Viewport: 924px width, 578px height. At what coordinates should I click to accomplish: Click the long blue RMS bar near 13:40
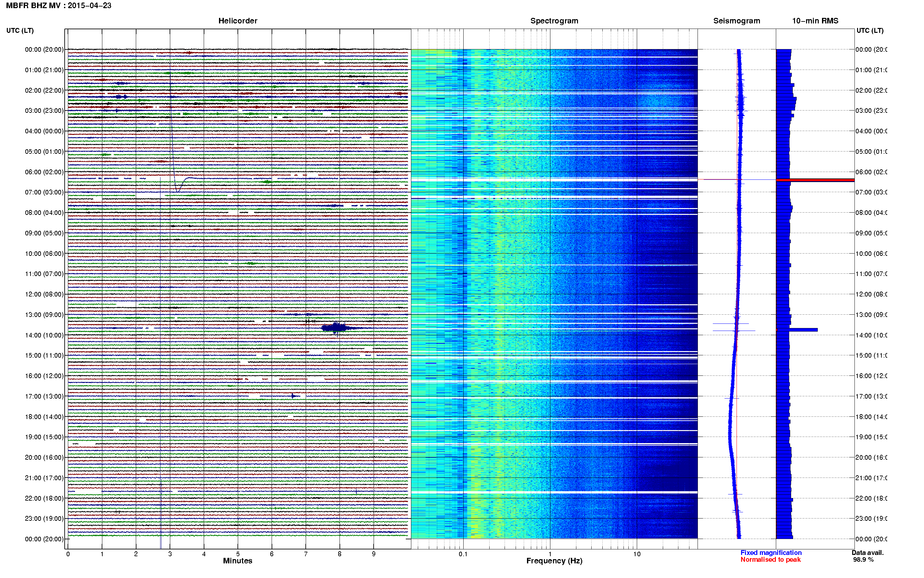pos(797,330)
